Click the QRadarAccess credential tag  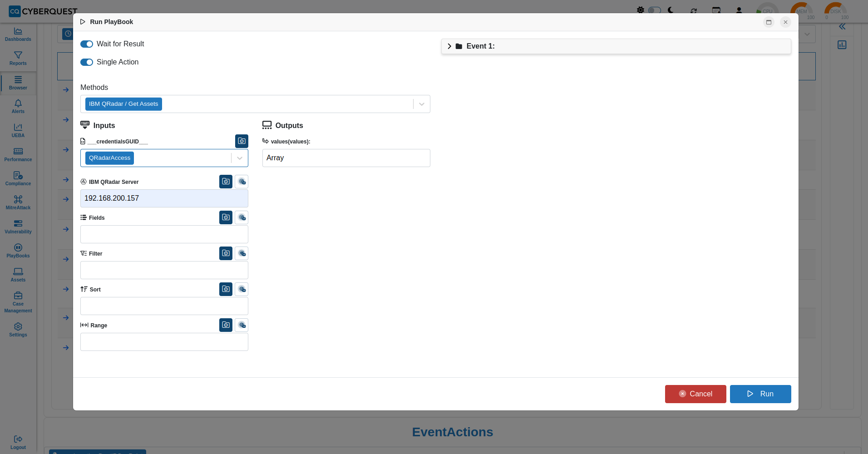[x=109, y=158]
